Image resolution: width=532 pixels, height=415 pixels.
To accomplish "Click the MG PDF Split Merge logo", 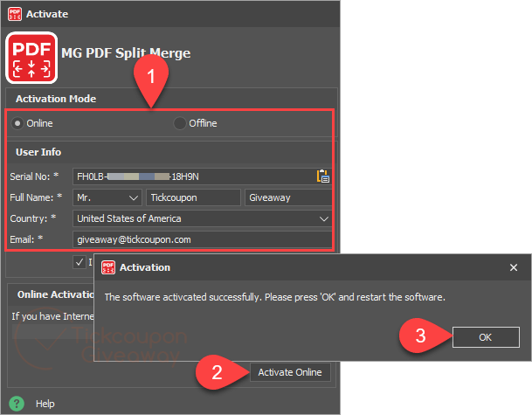I will tap(31, 58).
